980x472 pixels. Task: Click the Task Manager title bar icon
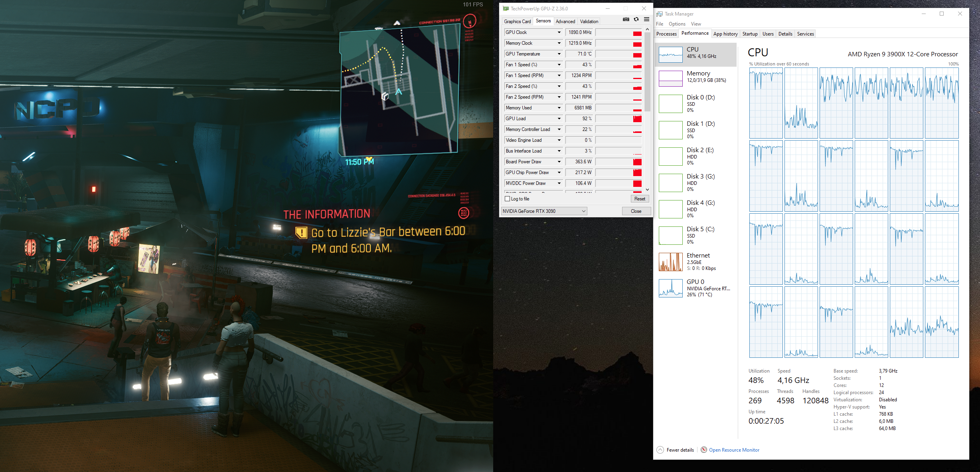660,14
